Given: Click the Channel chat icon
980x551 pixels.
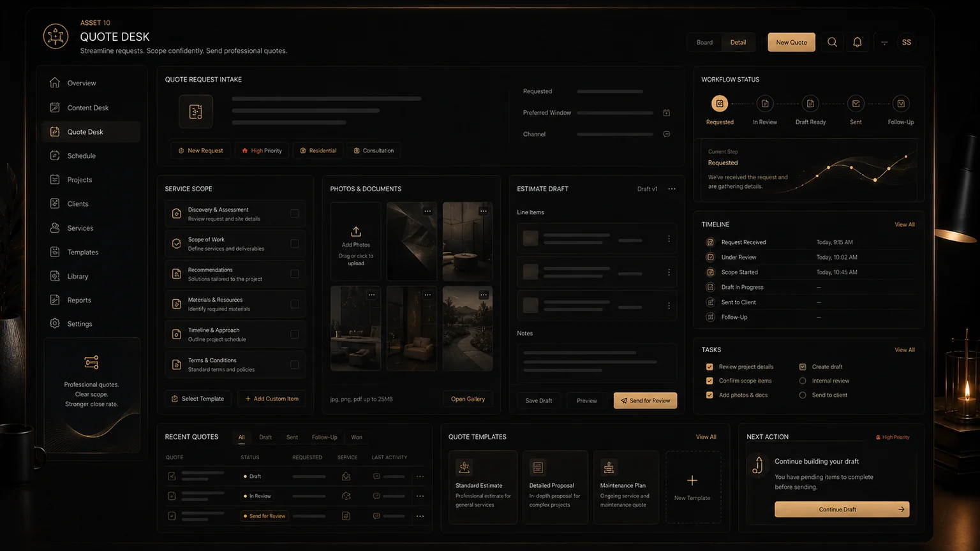Looking at the screenshot, I should point(666,134).
